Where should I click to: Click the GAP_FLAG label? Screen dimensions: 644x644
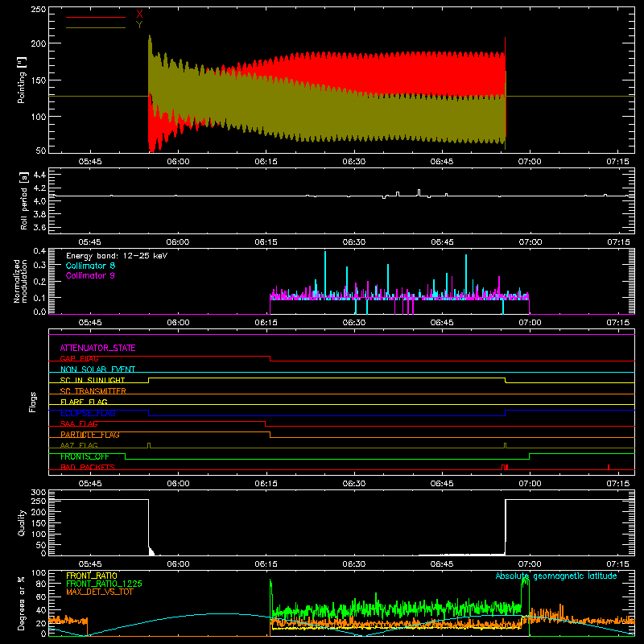79,358
